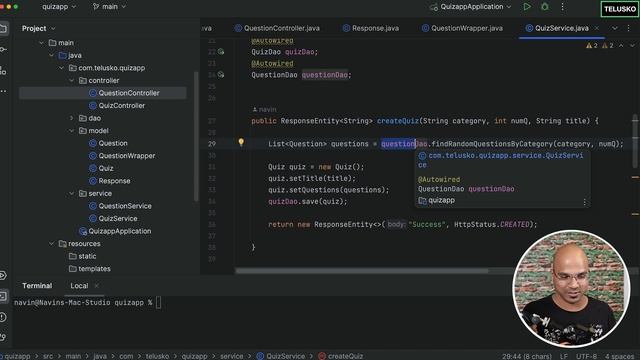Viewport: 640px width, 360px height.
Task: Close the Local terminal session tab
Action: click(x=96, y=286)
